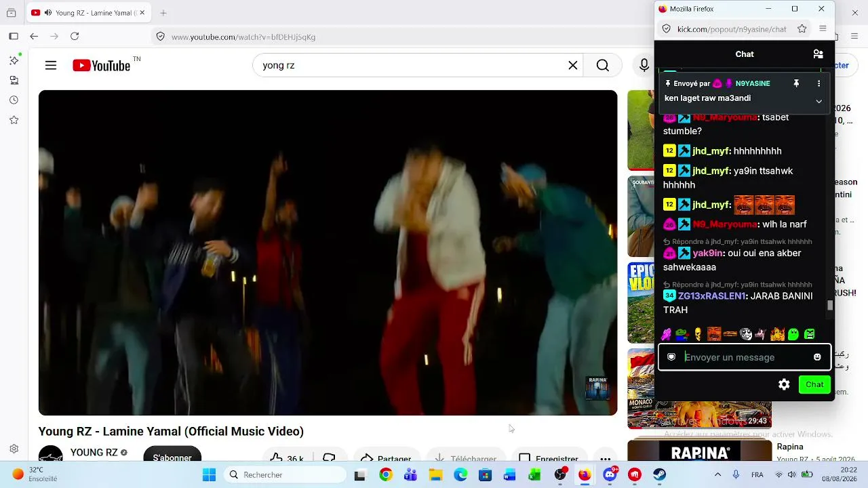Open the Windows Start menu

coord(209,474)
